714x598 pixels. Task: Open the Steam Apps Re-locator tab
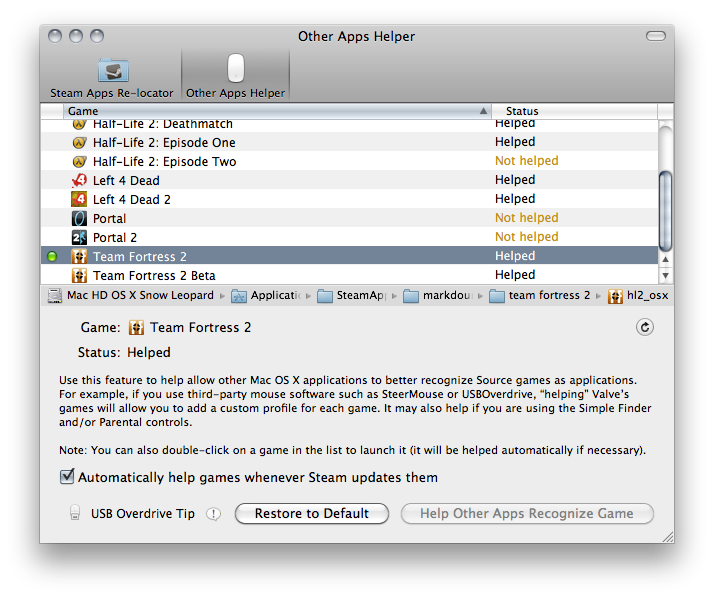pos(112,77)
